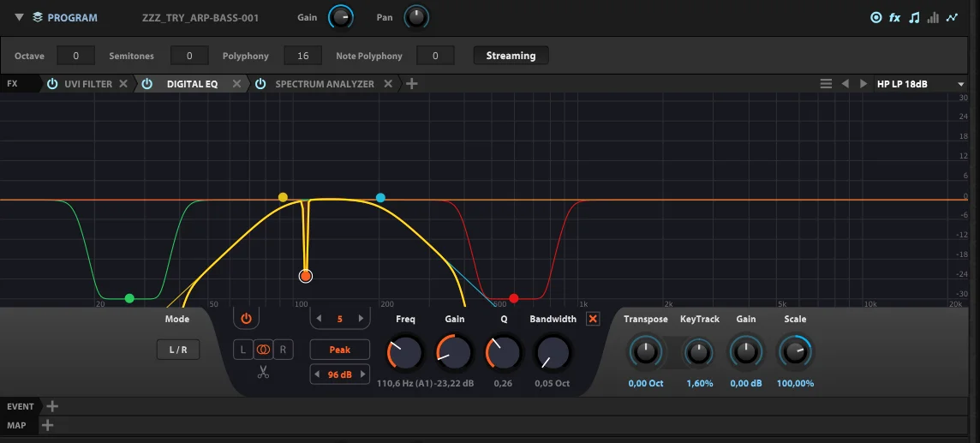The height and width of the screenshot is (443, 980).
Task: Click the Octave value field
Action: point(75,56)
